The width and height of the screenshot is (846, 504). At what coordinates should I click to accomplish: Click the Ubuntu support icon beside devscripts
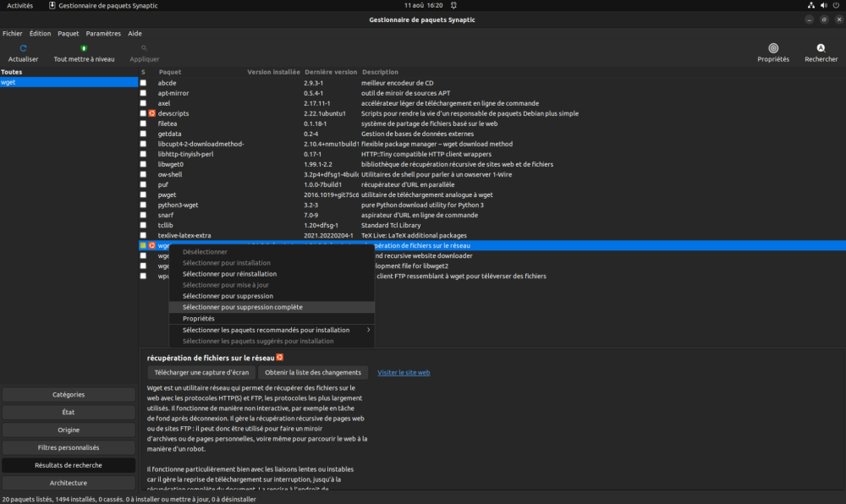pyautogui.click(x=152, y=113)
